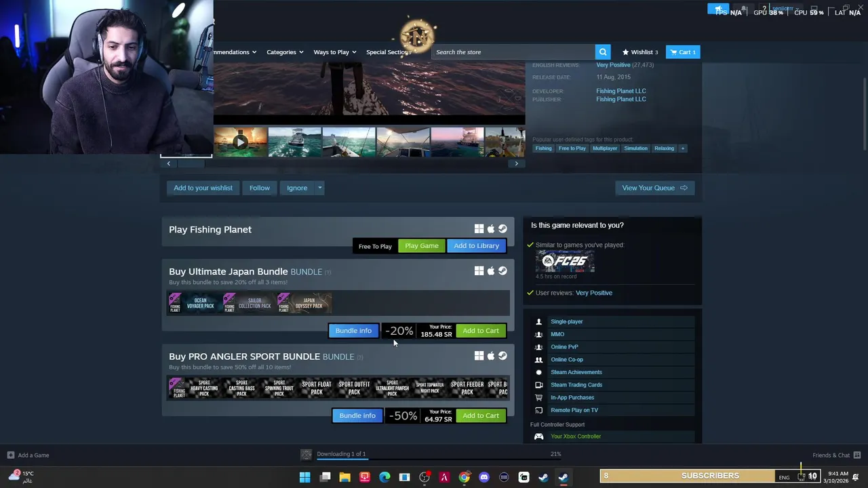This screenshot has width=868, height=488.
Task: Click the store search magnifier button
Action: click(x=603, y=52)
